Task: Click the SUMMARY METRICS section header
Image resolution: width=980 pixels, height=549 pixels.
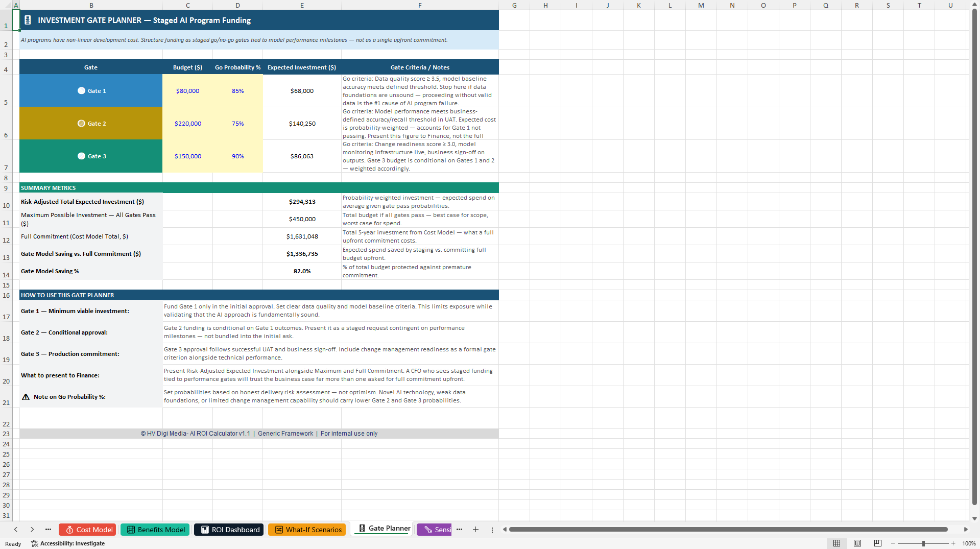Action: click(259, 188)
